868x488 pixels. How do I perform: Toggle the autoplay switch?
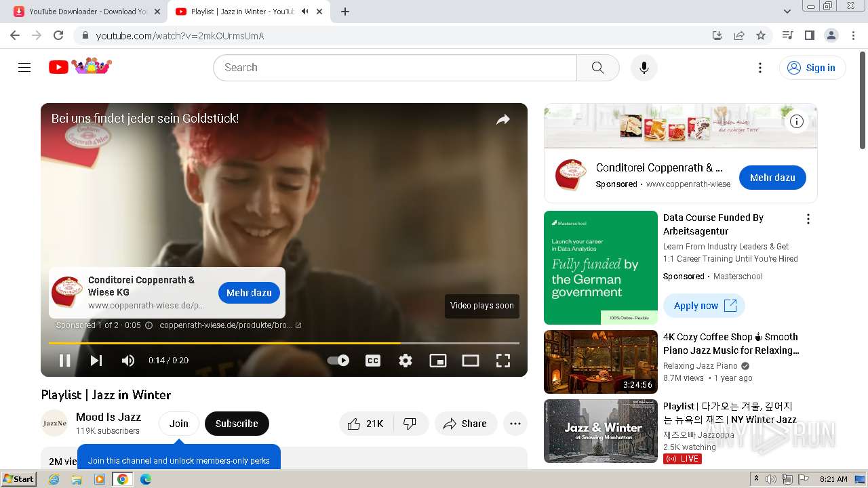pyautogui.click(x=338, y=361)
